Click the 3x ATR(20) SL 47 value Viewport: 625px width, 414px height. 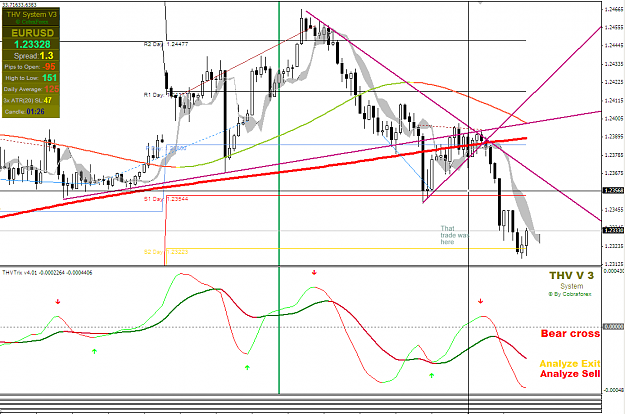tap(48, 100)
